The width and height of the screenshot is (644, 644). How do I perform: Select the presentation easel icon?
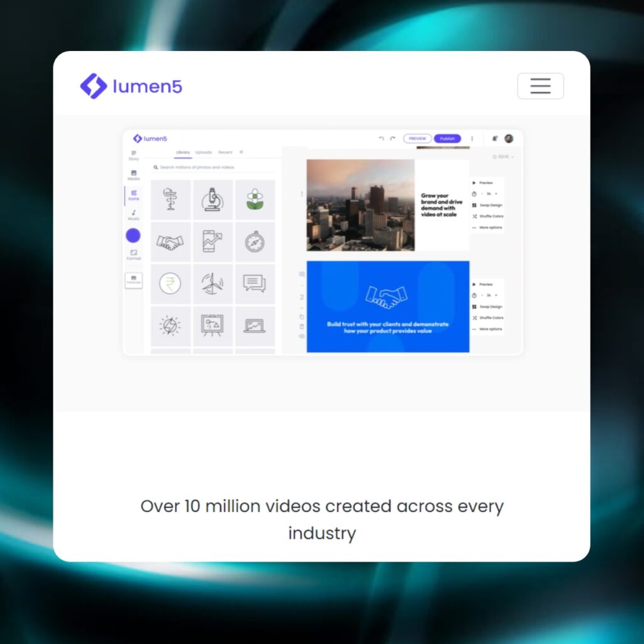[213, 326]
